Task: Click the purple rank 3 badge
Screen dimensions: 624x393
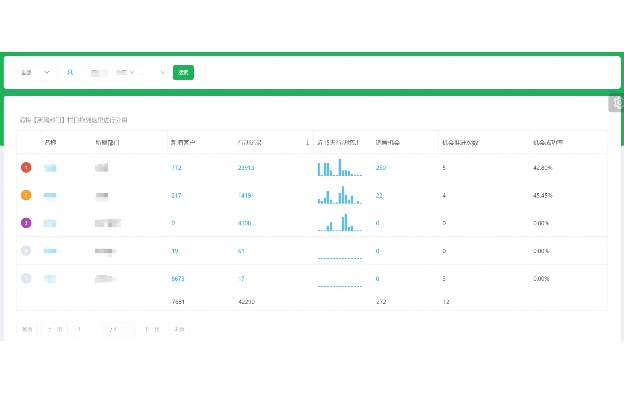Action: [26, 223]
